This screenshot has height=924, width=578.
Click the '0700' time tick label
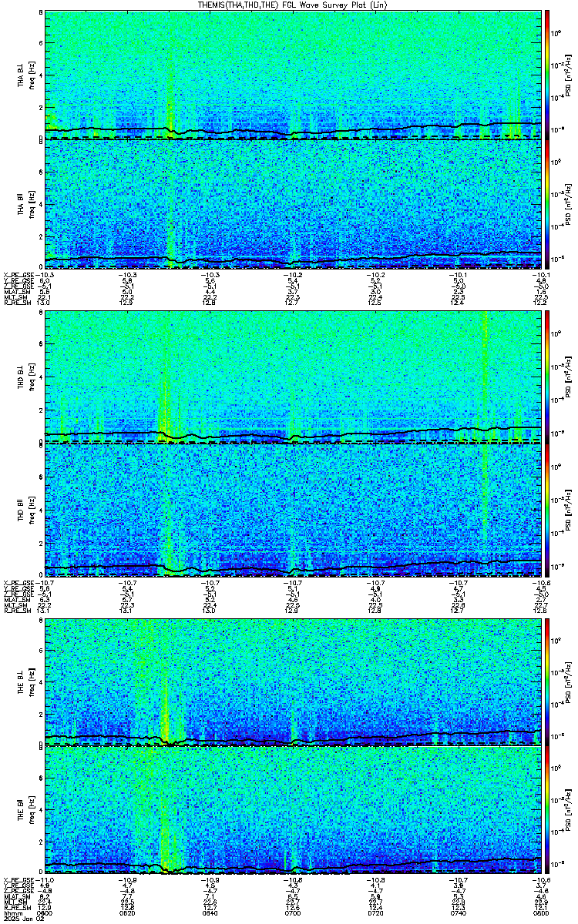coord(292,913)
